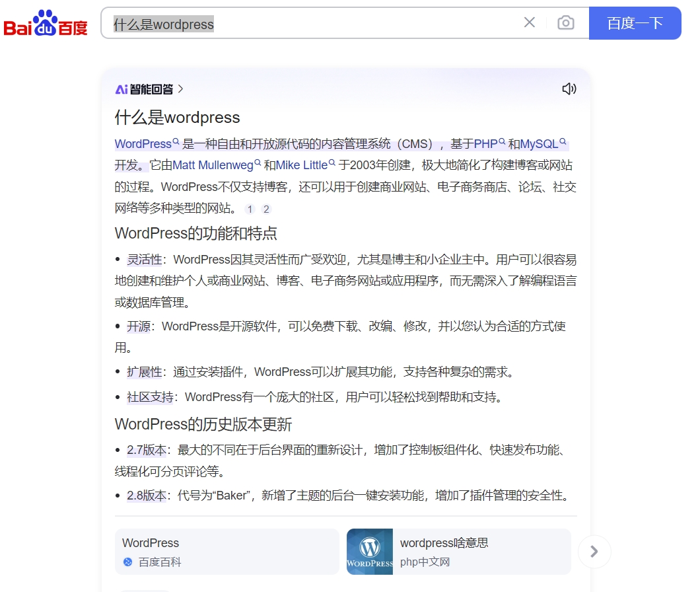This screenshot has width=700, height=592.
Task: Open citation reference 1
Action: point(250,209)
